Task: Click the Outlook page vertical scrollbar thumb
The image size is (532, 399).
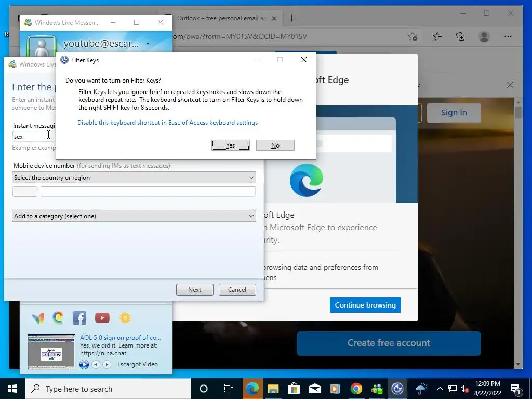Action: pos(518,112)
